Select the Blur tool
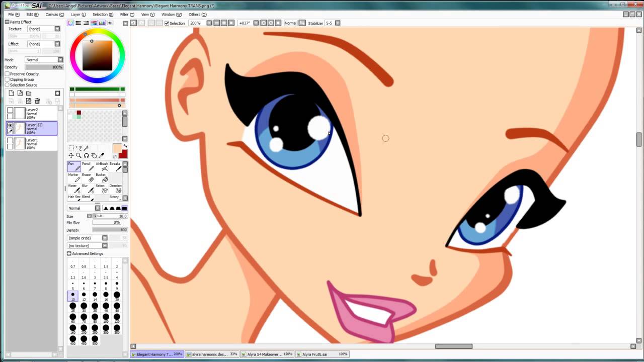 [x=88, y=189]
